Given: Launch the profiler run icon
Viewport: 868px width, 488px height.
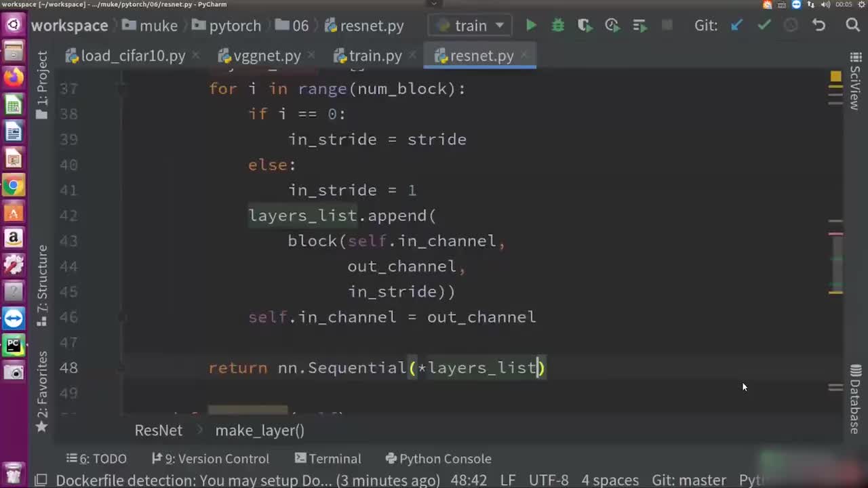Looking at the screenshot, I should (x=612, y=26).
